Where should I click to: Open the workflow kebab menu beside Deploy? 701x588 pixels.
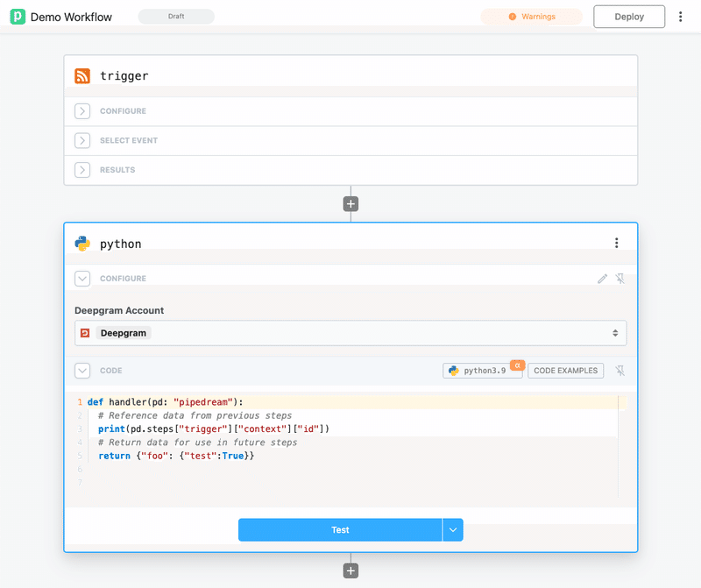(681, 17)
